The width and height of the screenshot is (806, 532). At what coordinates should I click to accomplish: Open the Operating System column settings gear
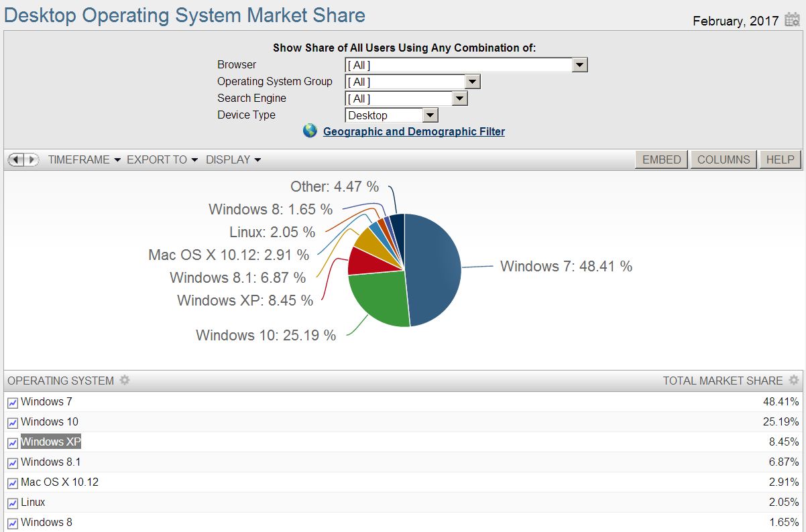(x=125, y=381)
